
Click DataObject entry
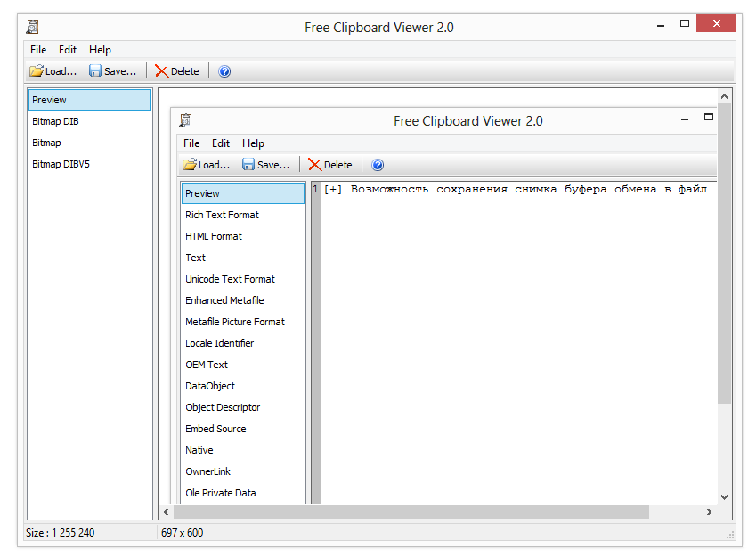click(x=243, y=386)
